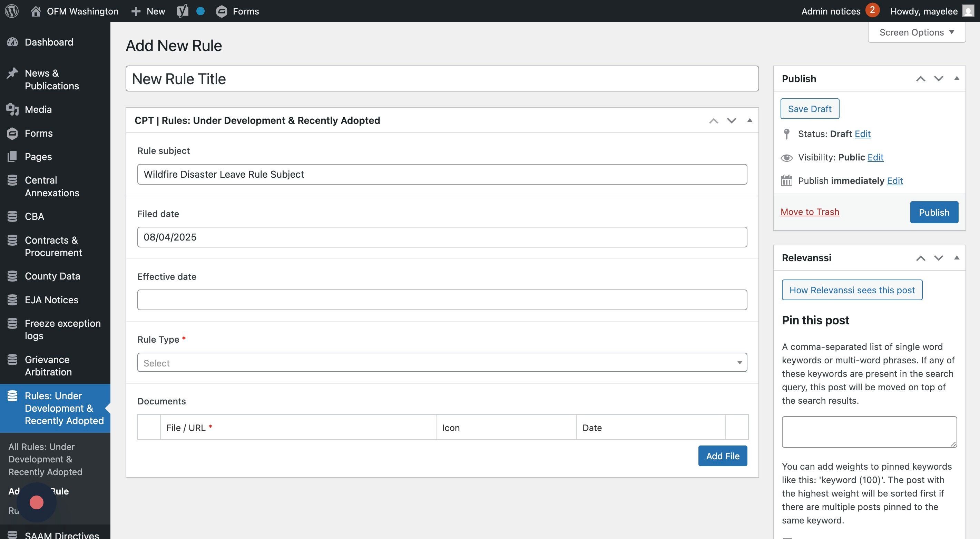Open the Yoast SEO toolbar icon
Viewport: 980px width, 539px height.
[x=183, y=11]
